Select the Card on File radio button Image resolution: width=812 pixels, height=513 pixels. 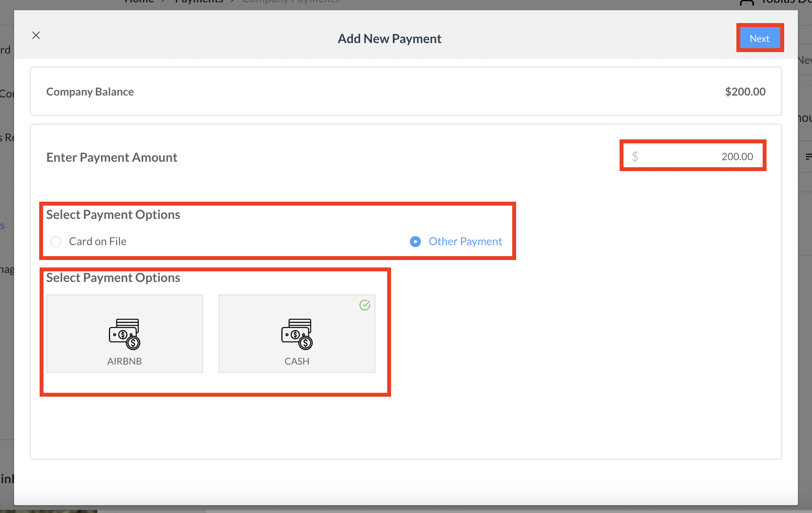click(56, 242)
